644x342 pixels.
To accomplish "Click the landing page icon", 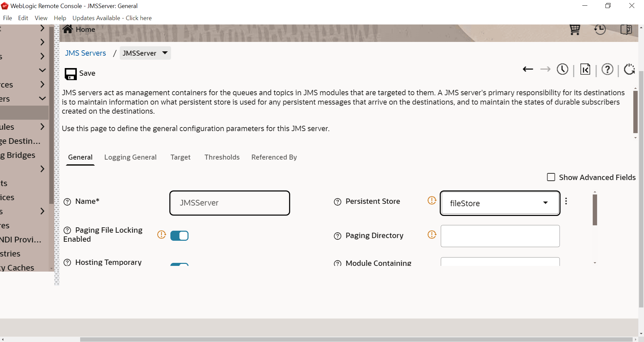I will click(585, 69).
